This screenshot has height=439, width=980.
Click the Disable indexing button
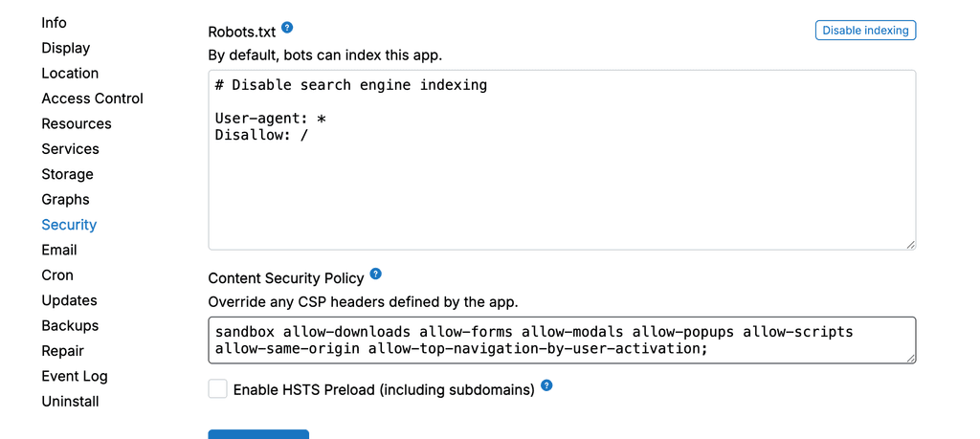coord(865,31)
